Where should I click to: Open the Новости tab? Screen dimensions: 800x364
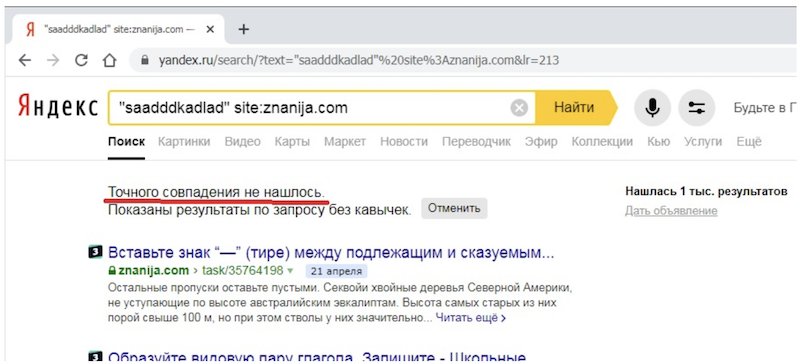click(404, 141)
